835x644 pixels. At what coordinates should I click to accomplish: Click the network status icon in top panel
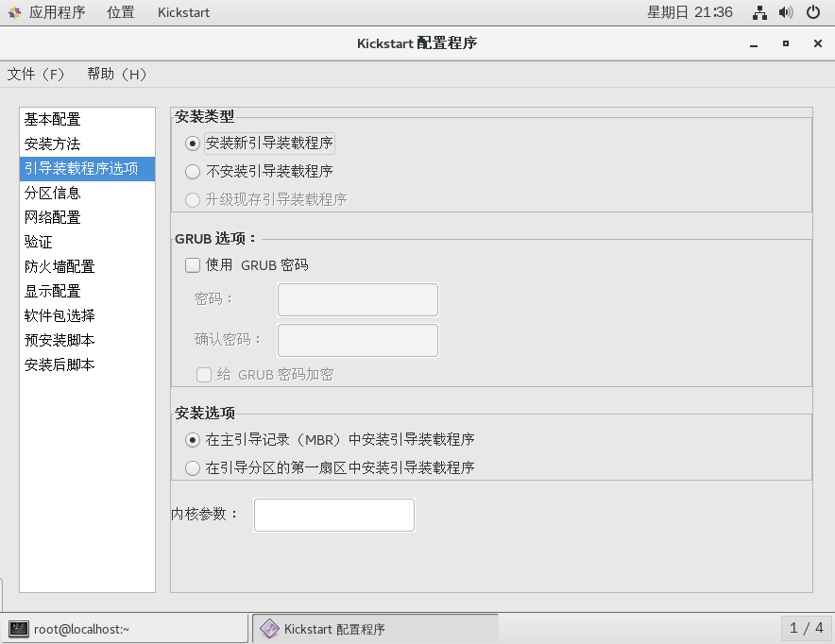point(759,12)
